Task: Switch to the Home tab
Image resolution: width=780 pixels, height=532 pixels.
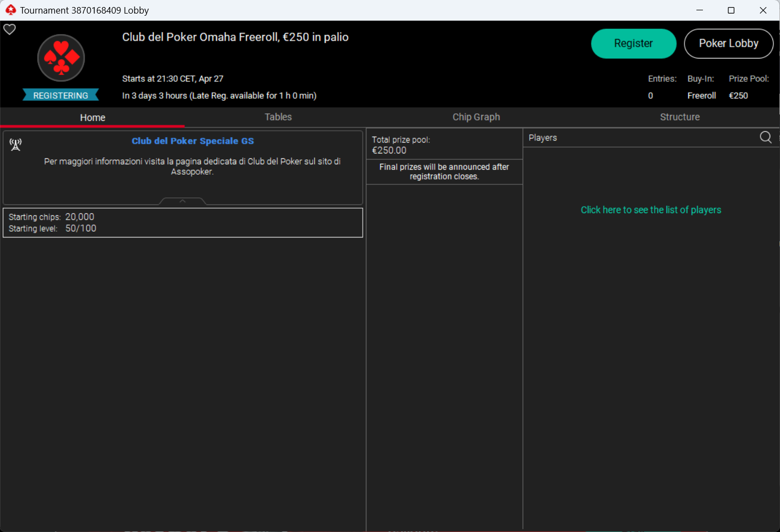Action: (92, 118)
